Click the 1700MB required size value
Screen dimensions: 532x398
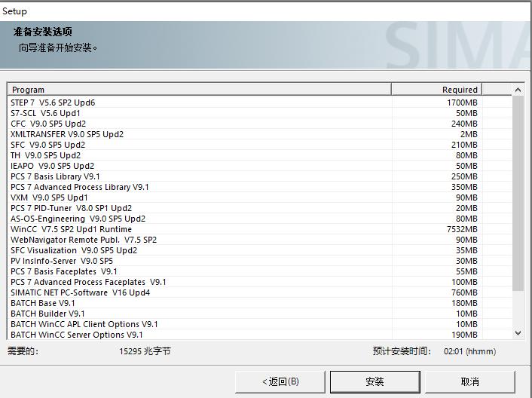(x=462, y=103)
